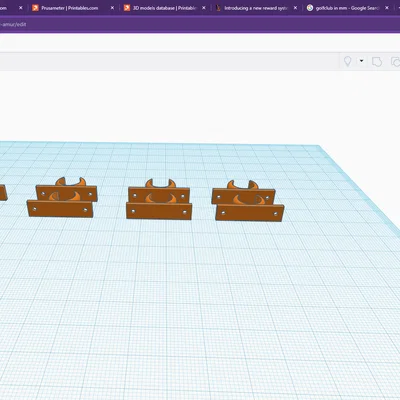Close the Introducing a new reward system tab
Image resolution: width=400 pixels, height=400 pixels.
click(295, 8)
